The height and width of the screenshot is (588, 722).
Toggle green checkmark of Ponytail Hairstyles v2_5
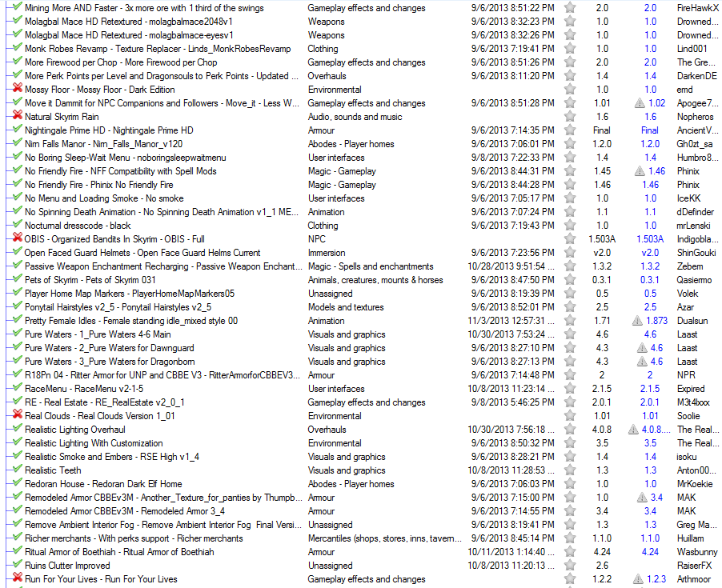18,305
